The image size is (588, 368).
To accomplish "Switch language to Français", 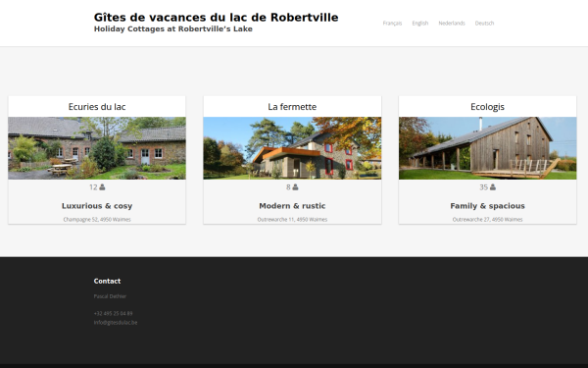I will point(392,24).
